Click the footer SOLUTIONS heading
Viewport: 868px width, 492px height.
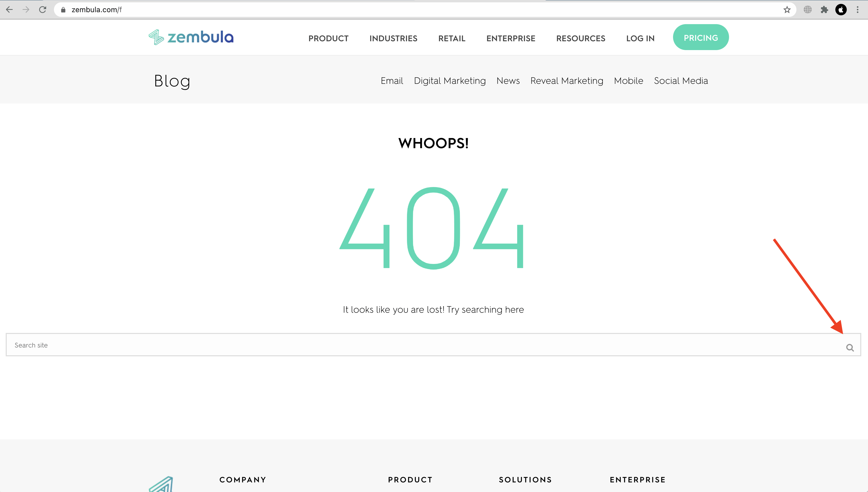coord(525,480)
